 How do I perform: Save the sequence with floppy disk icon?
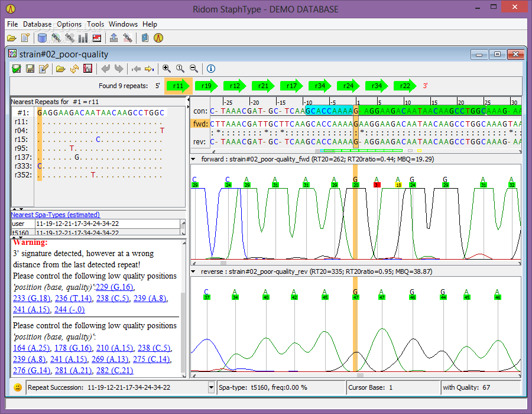[30, 69]
